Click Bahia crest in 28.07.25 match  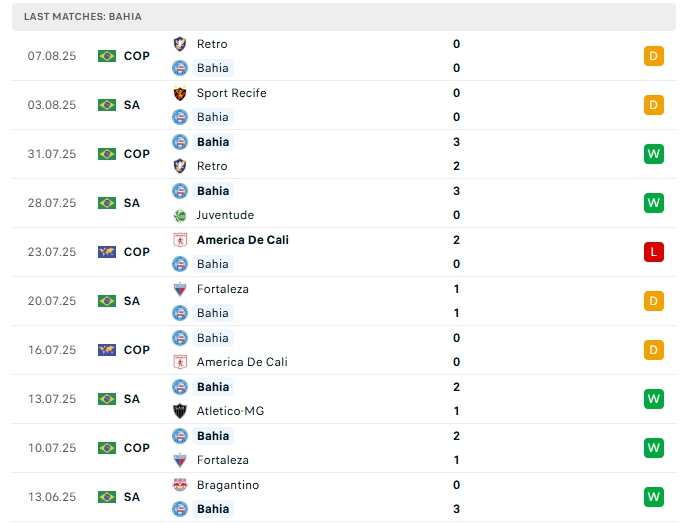coord(180,191)
